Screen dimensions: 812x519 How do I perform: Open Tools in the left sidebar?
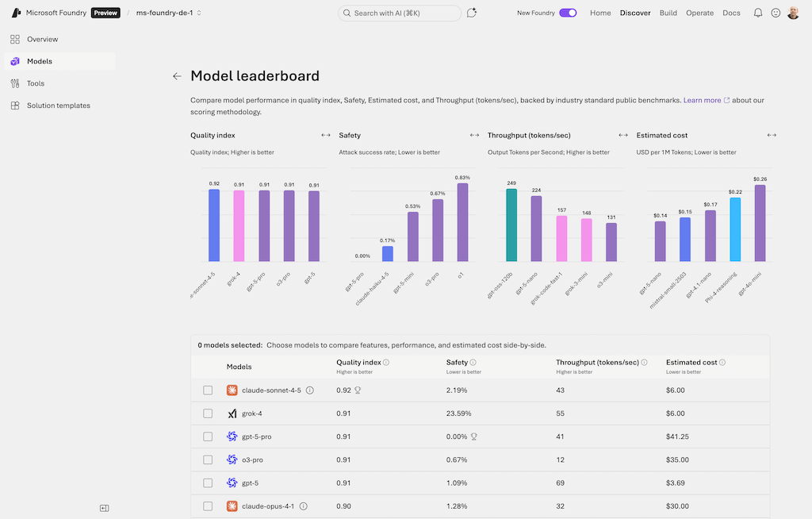coord(36,83)
